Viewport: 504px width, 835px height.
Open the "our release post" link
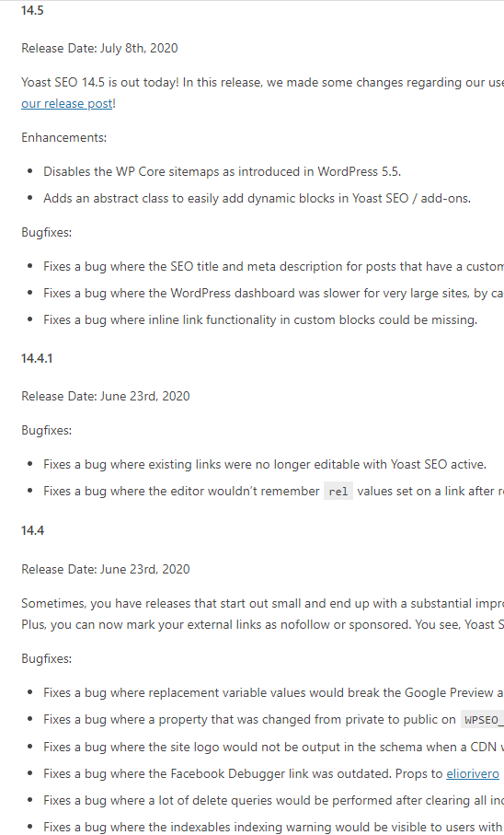point(67,103)
